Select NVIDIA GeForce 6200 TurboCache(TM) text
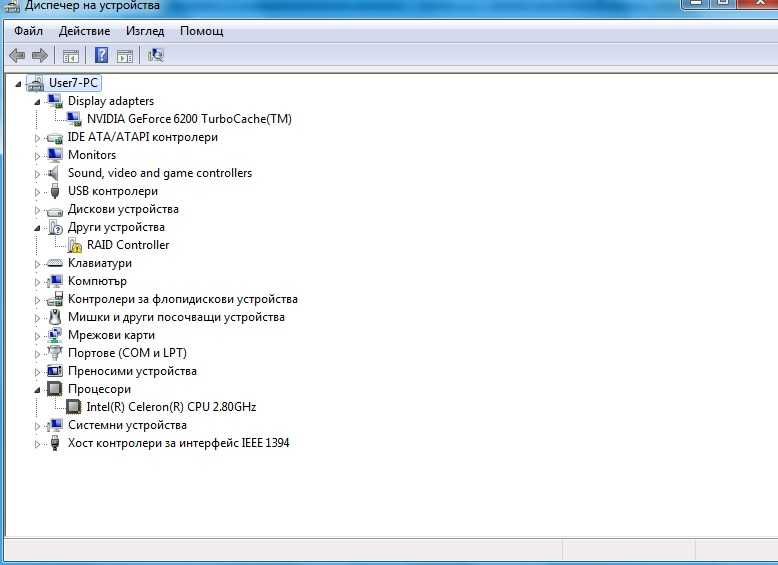Viewport: 778px width, 565px height. pyautogui.click(x=189, y=119)
